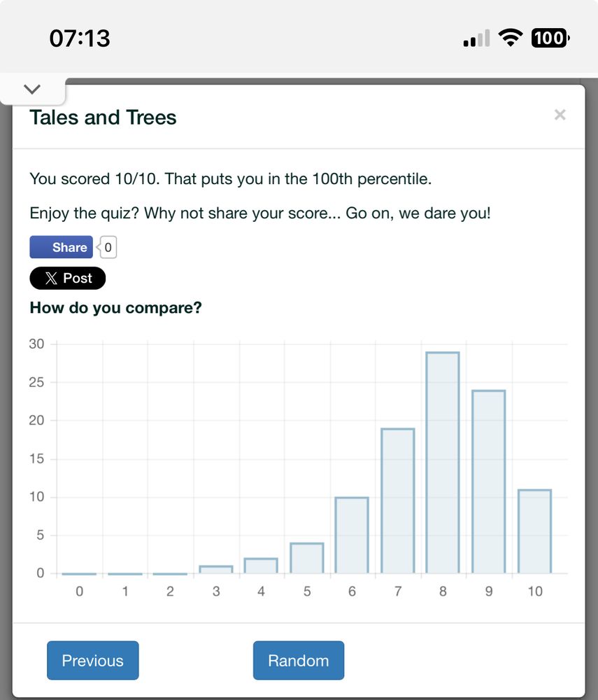598x700 pixels.
Task: Click the Tales and Trees title
Action: coord(103,118)
